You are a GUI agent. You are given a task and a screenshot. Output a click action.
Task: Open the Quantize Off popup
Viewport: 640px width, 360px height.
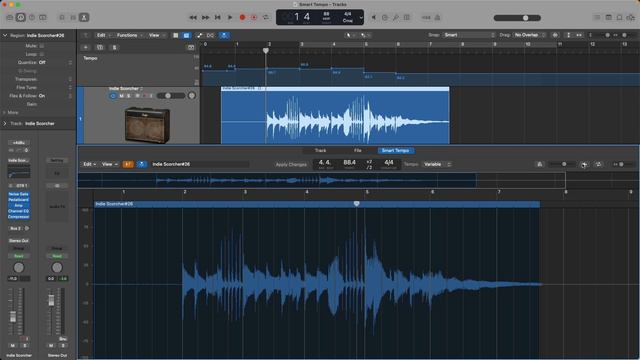pyautogui.click(x=55, y=62)
